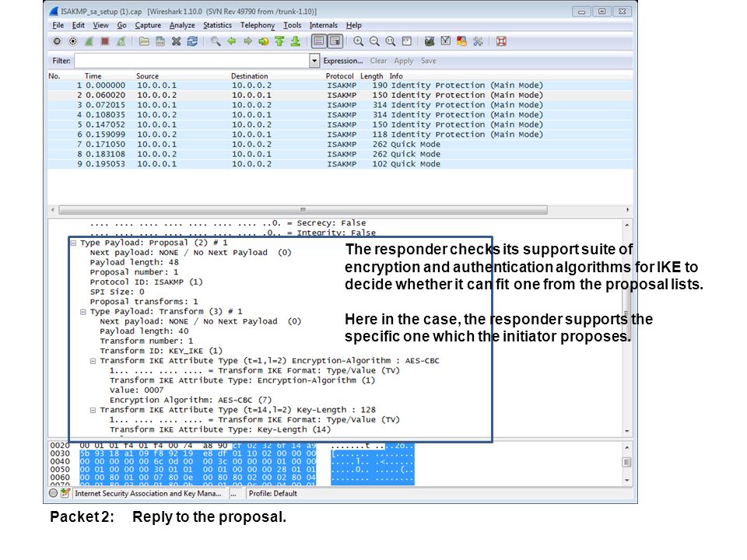Screen dimensions: 747x560
Task: Collapse the Type Payload: Transform (3) node
Action: (83, 312)
